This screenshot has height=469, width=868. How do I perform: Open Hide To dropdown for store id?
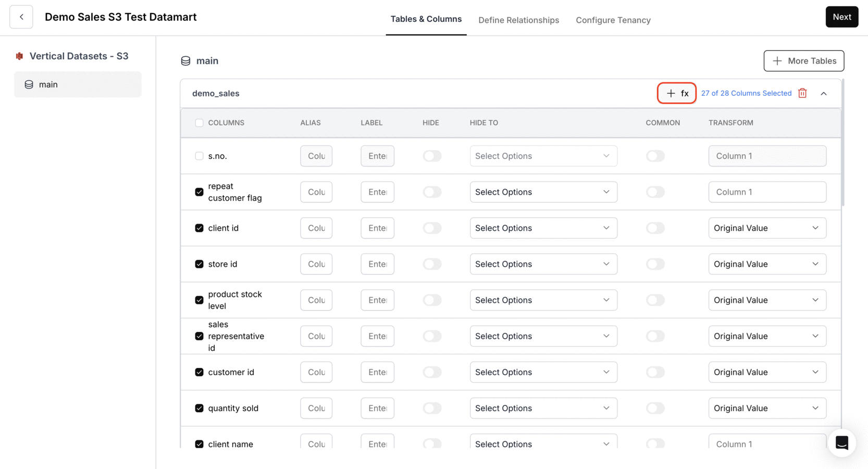point(543,264)
